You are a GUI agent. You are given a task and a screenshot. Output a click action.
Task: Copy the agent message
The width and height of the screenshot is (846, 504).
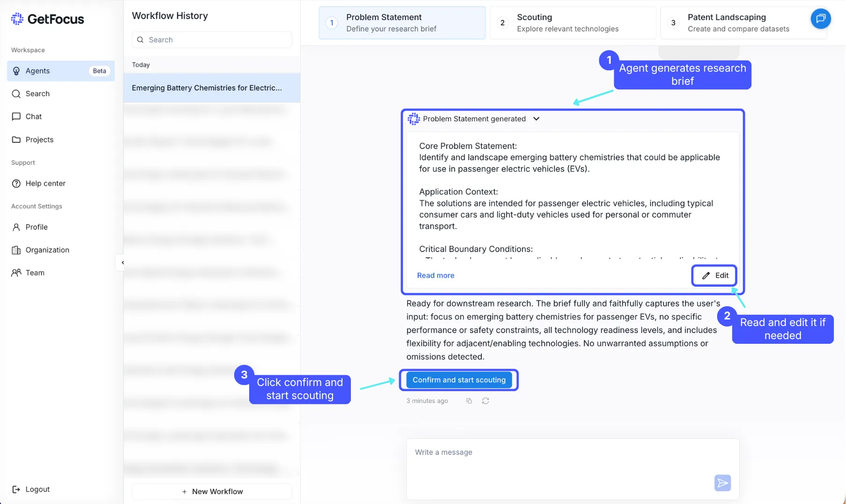(x=469, y=401)
